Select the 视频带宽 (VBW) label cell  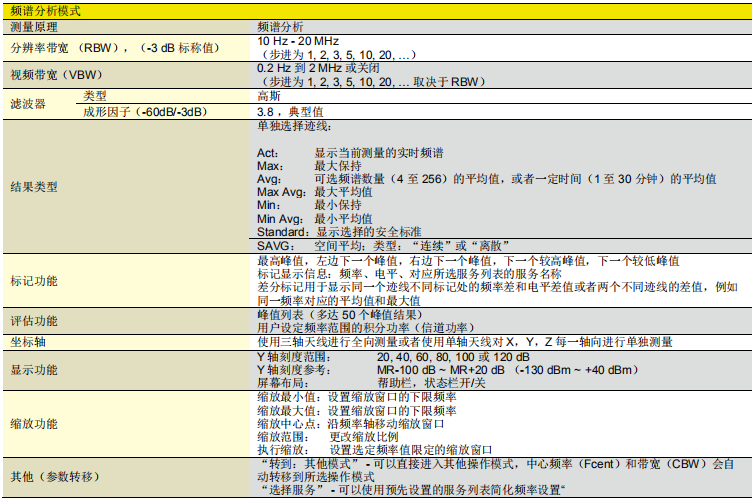57,75
